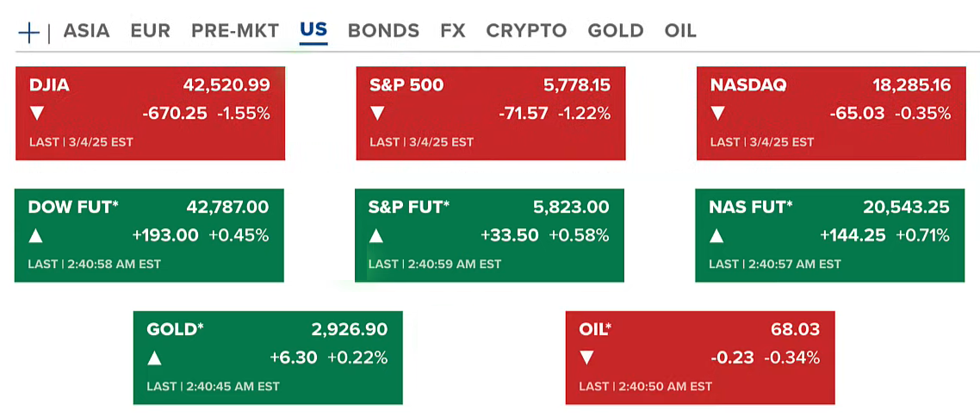The image size is (980, 417).
Task: Click the NAS FUT up arrow indicator
Action: (716, 235)
